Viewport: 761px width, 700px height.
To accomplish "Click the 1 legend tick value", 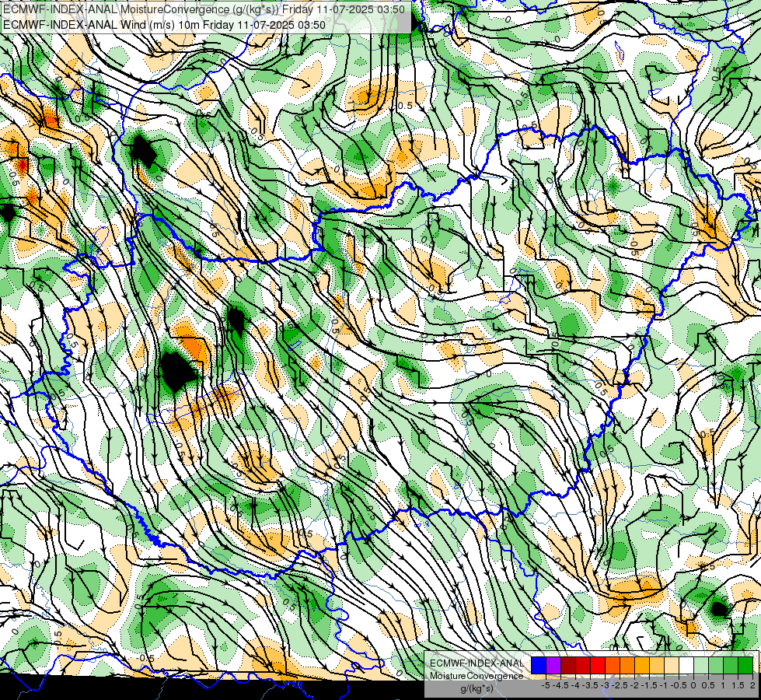I will [723, 685].
